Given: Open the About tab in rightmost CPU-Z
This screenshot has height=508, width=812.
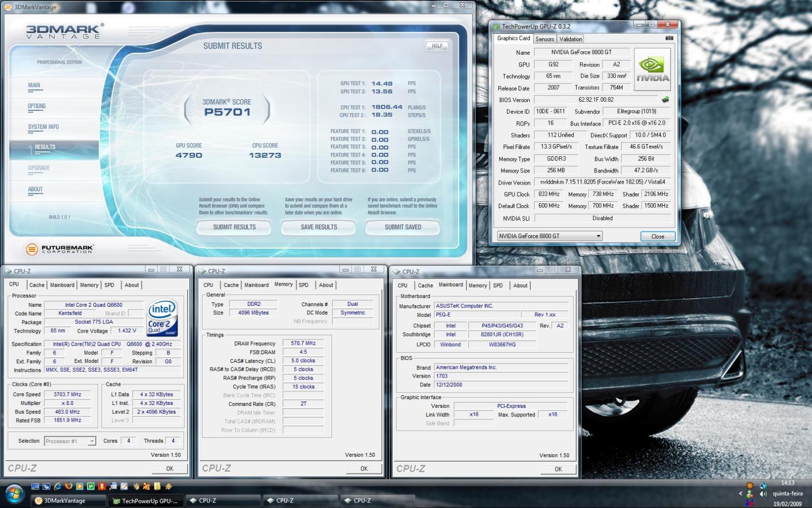Looking at the screenshot, I should (520, 286).
